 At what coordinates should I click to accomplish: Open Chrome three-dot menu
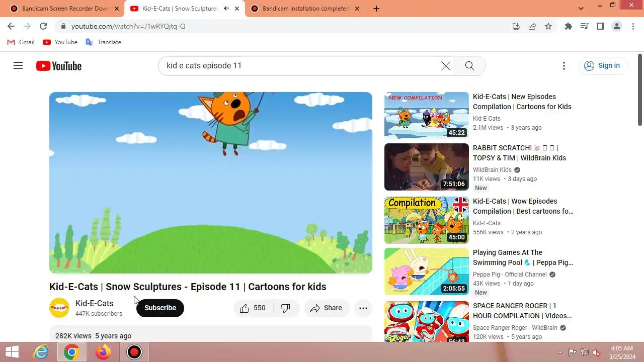point(633,26)
